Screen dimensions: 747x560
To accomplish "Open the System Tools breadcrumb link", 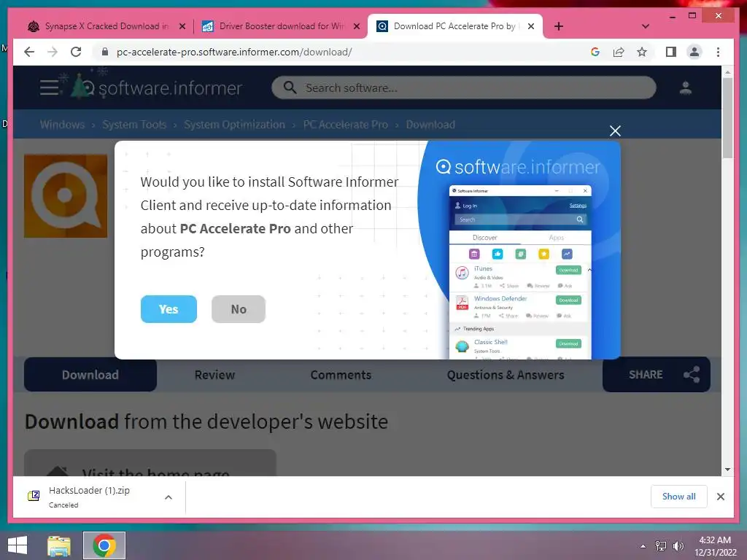I will click(134, 124).
